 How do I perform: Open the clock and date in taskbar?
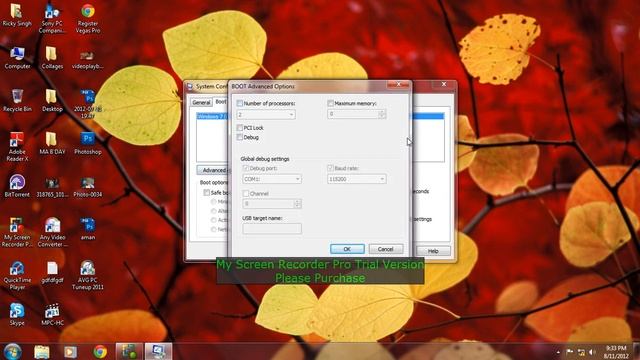tap(616, 352)
